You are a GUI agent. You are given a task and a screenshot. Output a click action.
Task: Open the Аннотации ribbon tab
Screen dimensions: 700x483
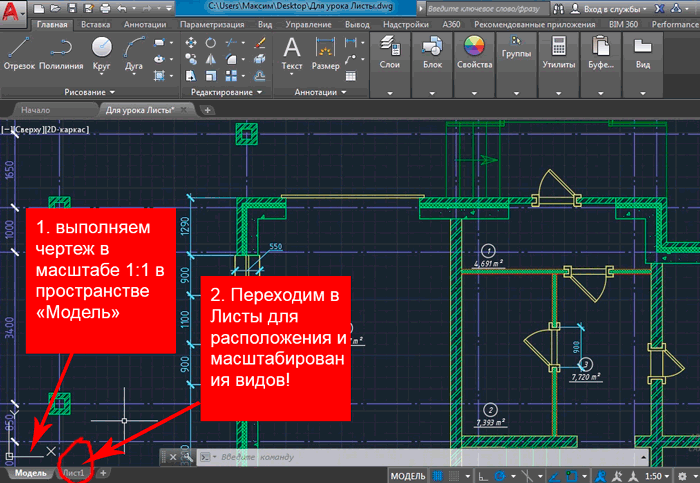point(145,25)
